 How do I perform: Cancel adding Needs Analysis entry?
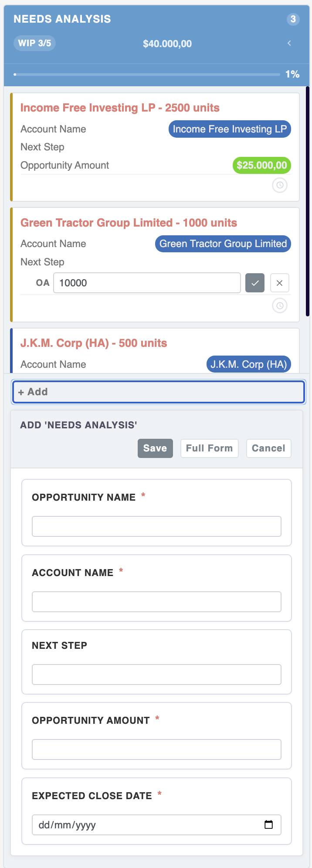[268, 448]
